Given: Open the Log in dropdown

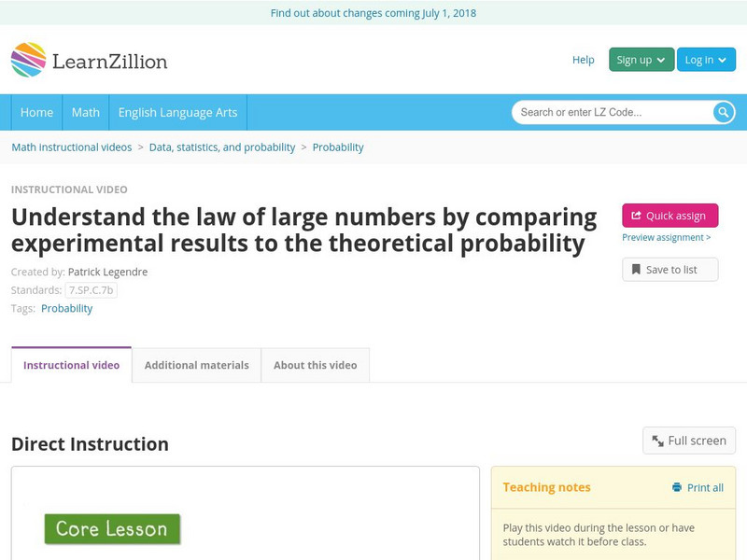Looking at the screenshot, I should point(705,59).
